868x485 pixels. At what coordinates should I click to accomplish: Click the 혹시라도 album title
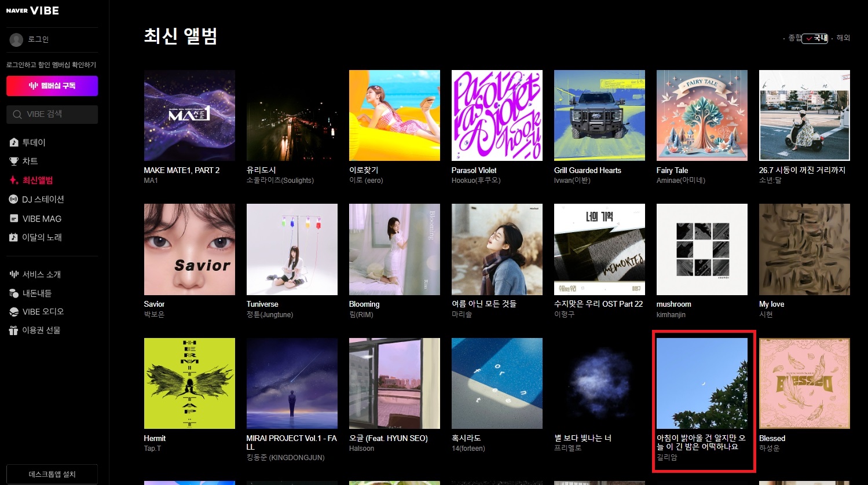click(466, 438)
